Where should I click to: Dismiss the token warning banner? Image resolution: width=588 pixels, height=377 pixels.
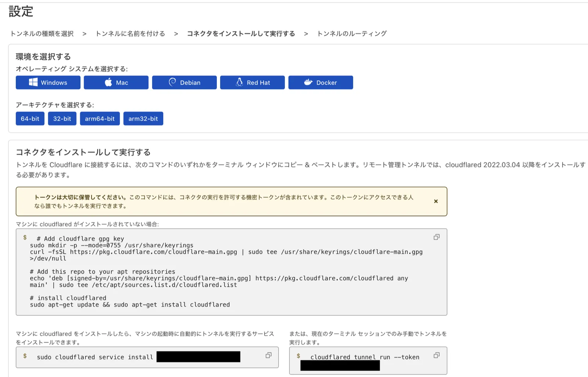pos(436,201)
